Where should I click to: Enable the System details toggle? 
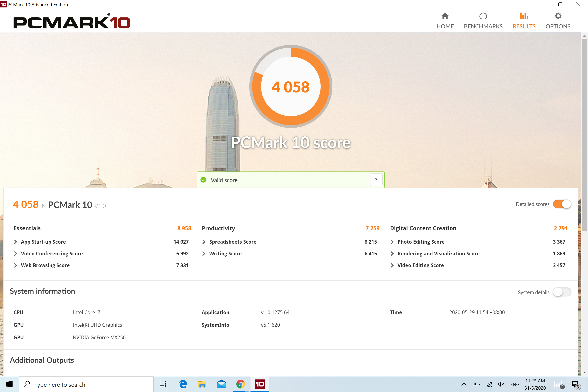point(562,292)
